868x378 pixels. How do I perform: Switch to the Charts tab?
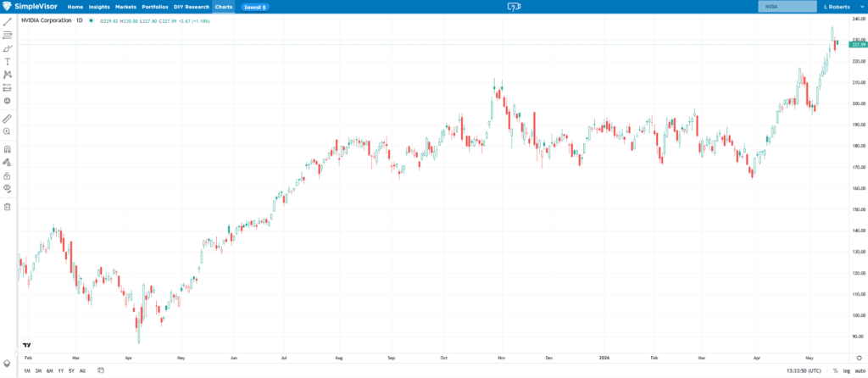224,7
